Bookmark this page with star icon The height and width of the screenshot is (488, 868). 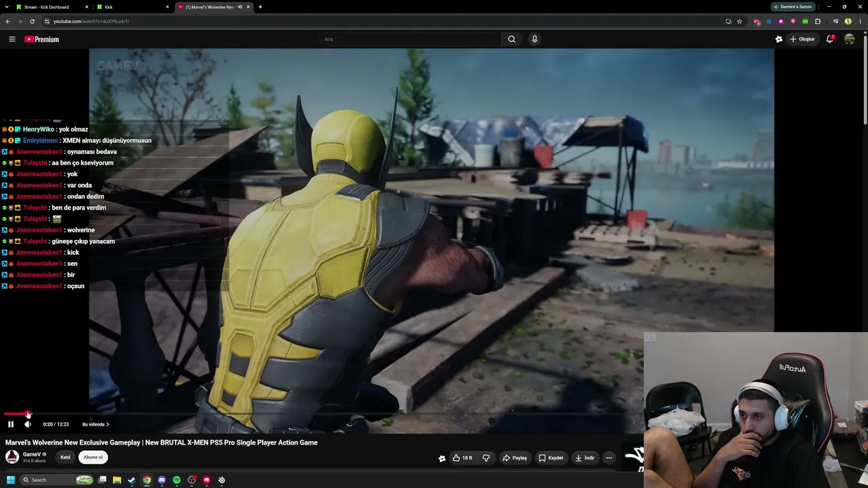tap(740, 21)
